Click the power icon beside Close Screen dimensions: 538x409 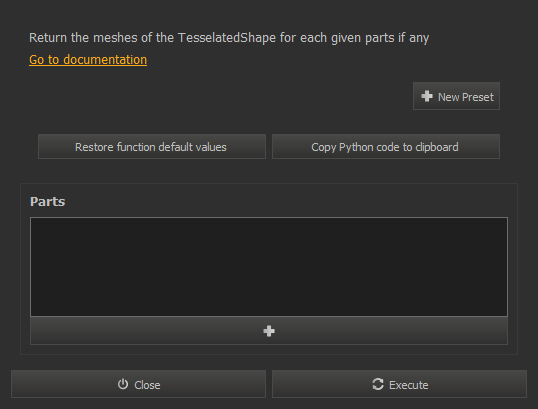(x=123, y=384)
